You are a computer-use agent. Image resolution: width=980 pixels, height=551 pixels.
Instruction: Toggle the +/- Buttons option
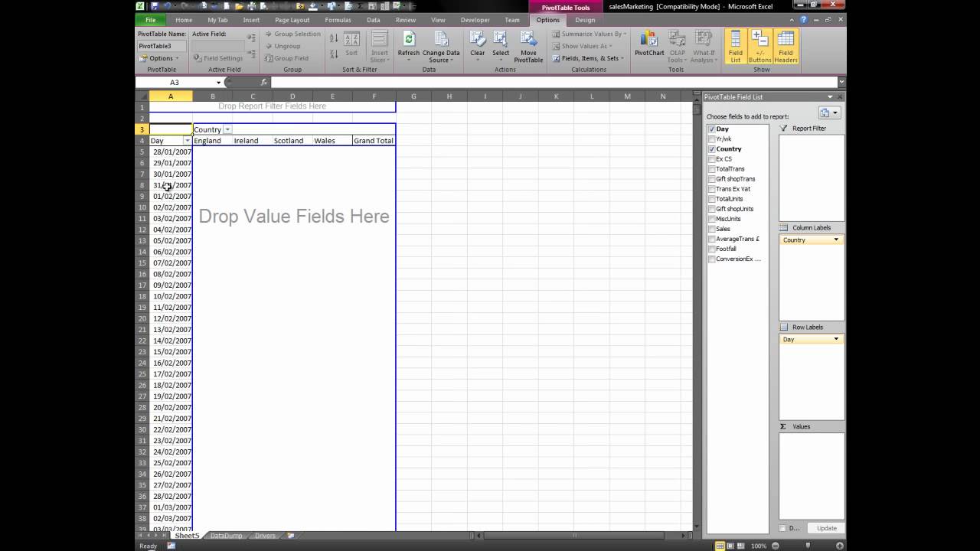pyautogui.click(x=760, y=46)
